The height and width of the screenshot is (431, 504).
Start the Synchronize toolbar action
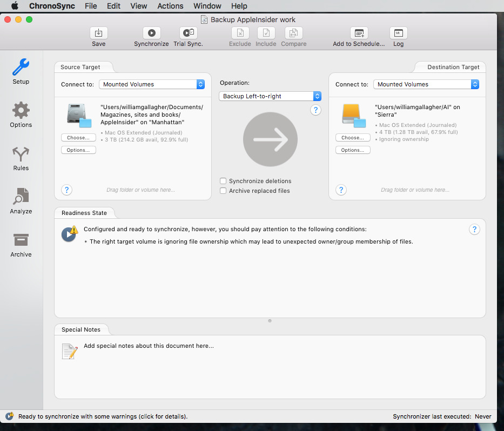click(x=151, y=33)
